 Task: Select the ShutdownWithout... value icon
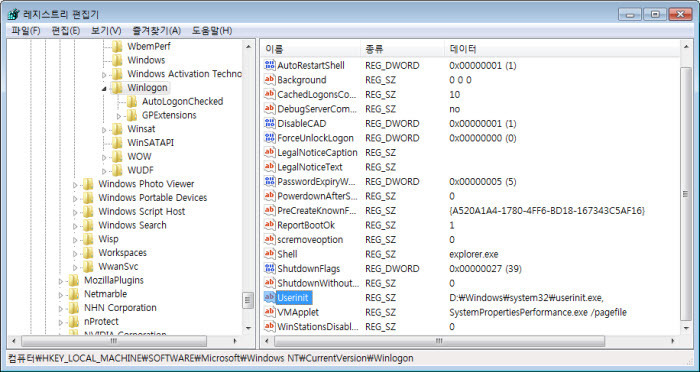[269, 283]
